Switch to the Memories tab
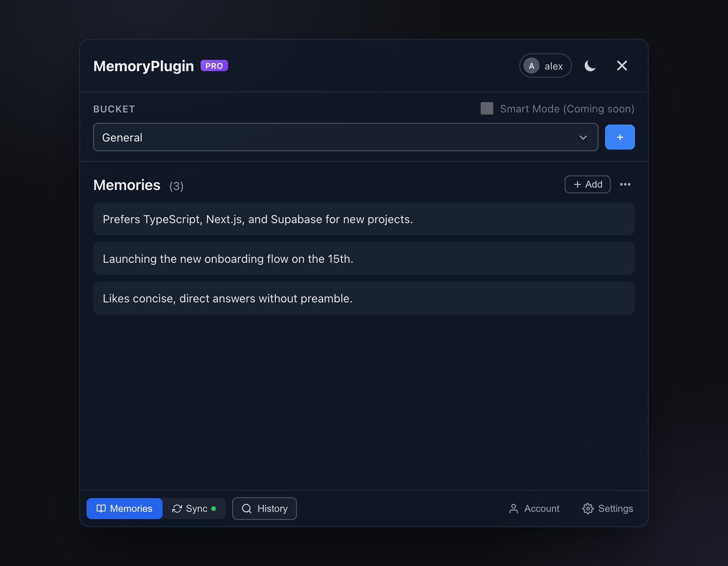728x566 pixels. [x=125, y=508]
